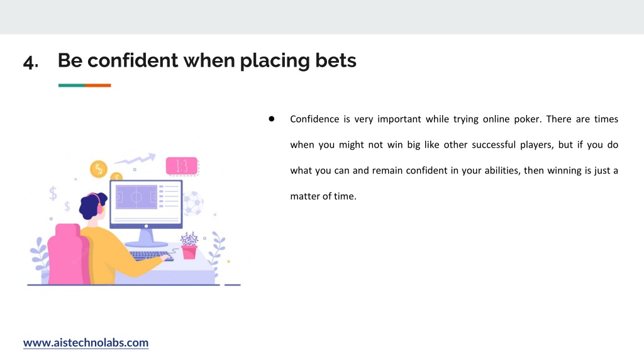Click the teal segment of title underline
The image size is (644, 362).
tap(72, 85)
